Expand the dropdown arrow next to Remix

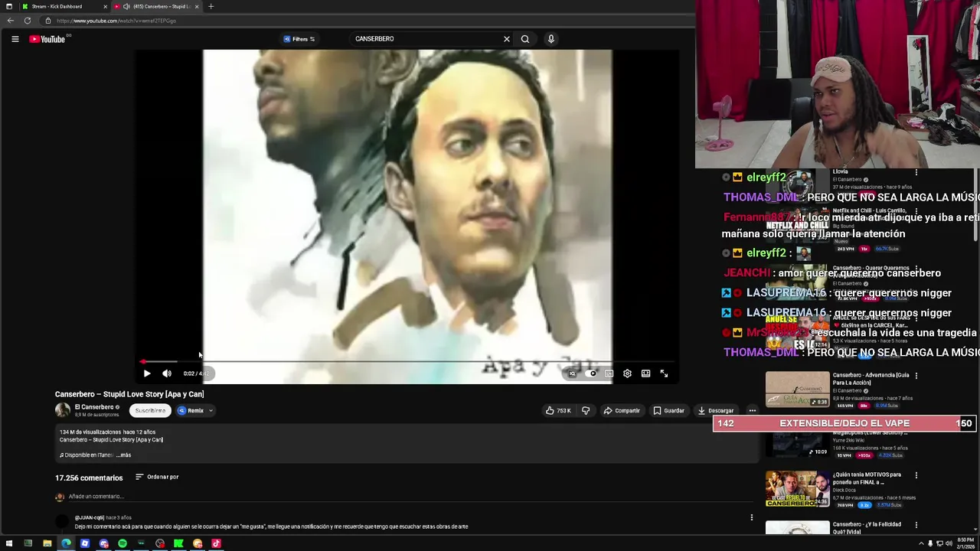pyautogui.click(x=211, y=411)
